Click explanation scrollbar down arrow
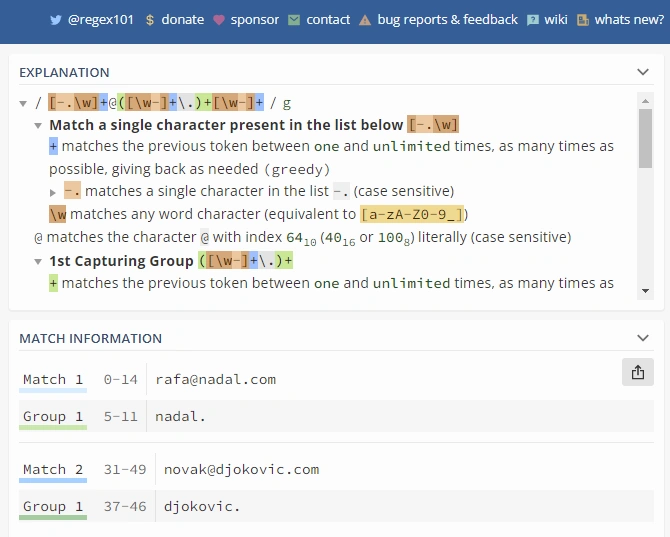Screen dimensions: 670x537 click(x=645, y=291)
